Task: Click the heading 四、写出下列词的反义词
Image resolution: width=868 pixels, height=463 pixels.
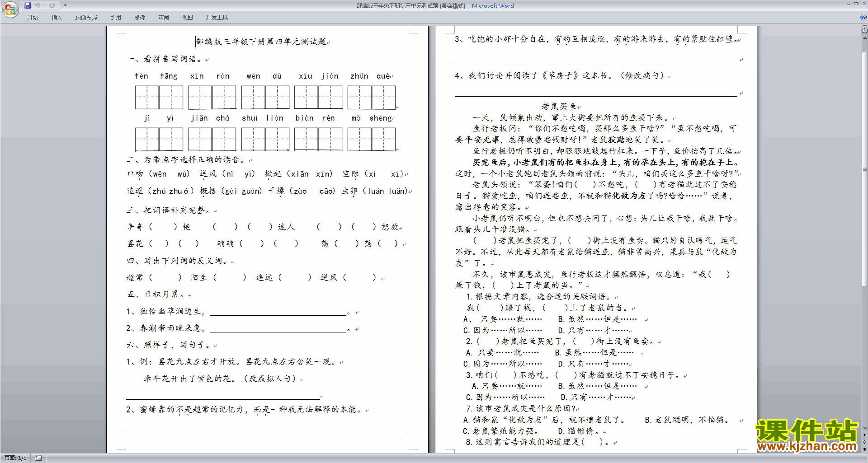Action: [x=179, y=261]
